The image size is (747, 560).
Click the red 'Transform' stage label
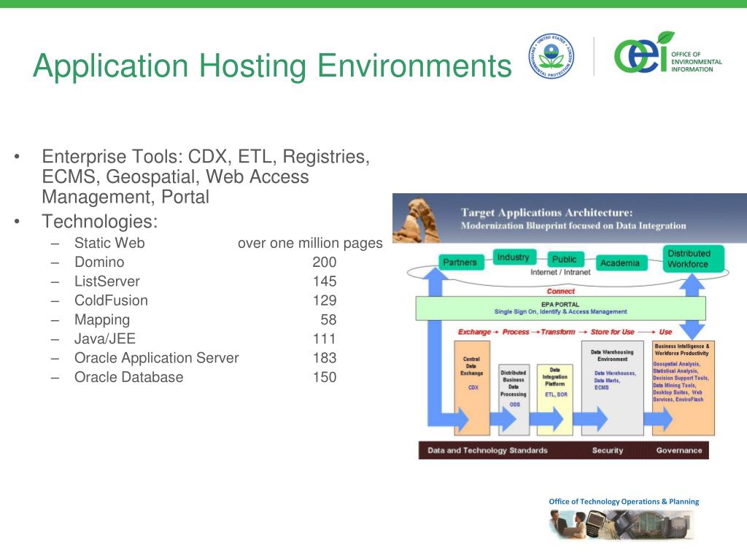click(558, 332)
